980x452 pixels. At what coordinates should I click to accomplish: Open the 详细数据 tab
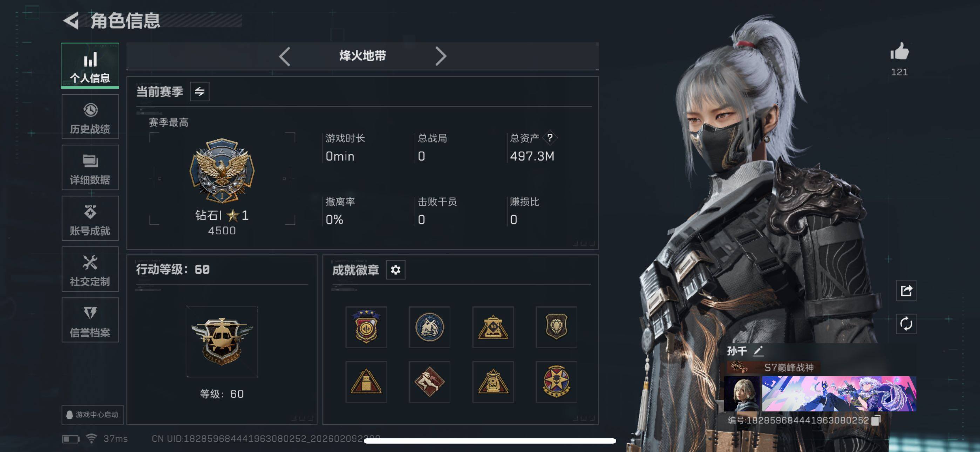[90, 167]
